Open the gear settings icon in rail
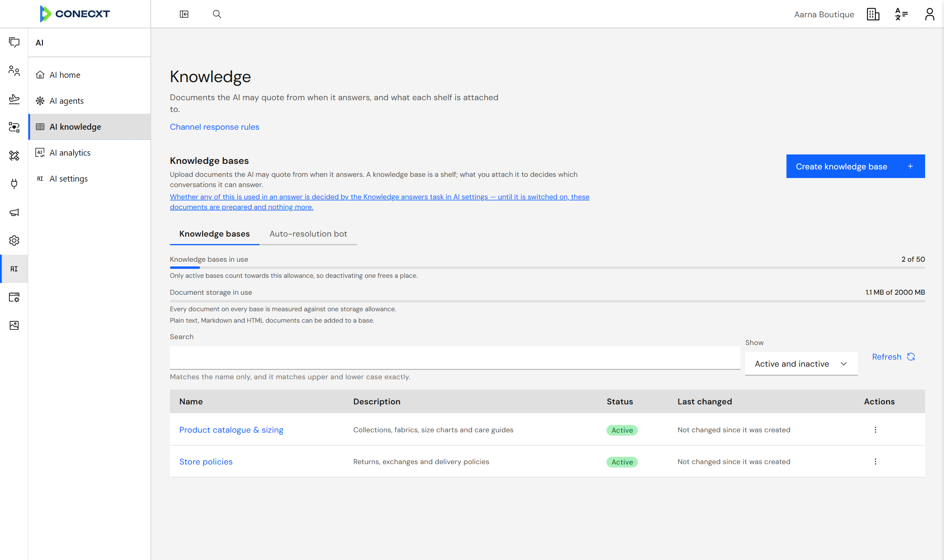Screen dimensions: 944x560 coord(14,241)
